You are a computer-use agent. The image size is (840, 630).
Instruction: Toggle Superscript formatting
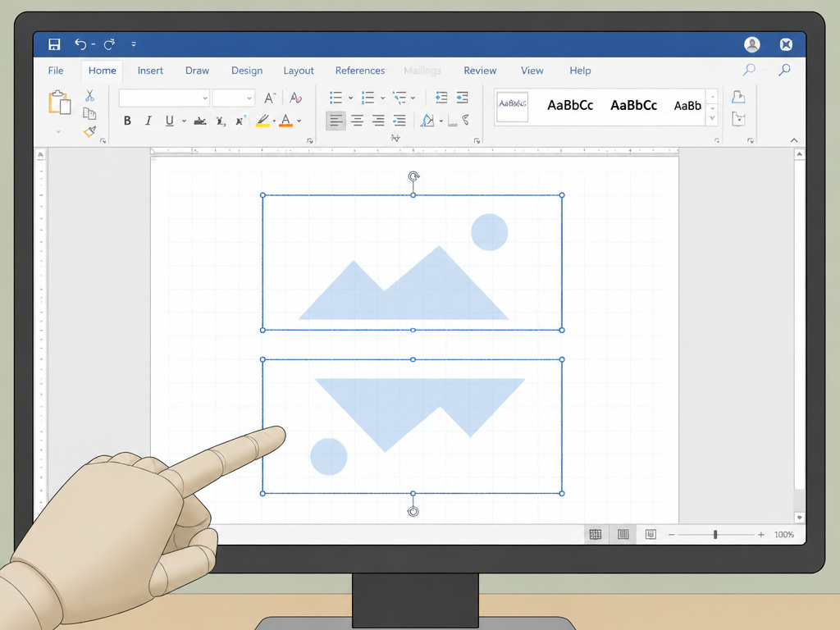pos(240,121)
